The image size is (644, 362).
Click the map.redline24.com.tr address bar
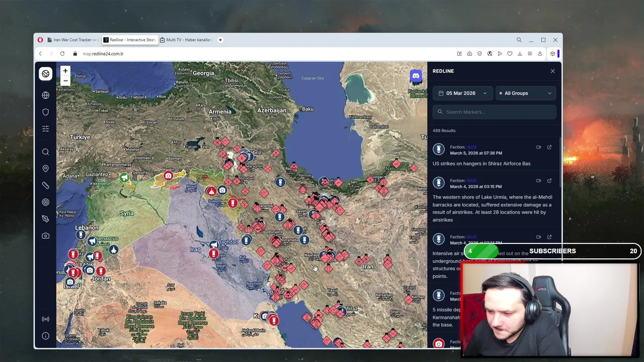(x=103, y=54)
